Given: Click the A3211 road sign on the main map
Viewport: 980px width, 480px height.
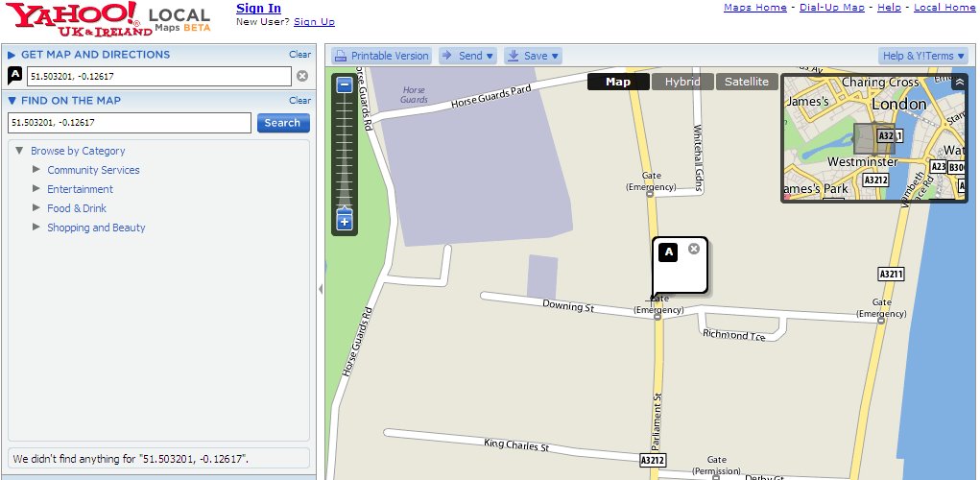Looking at the screenshot, I should (892, 274).
